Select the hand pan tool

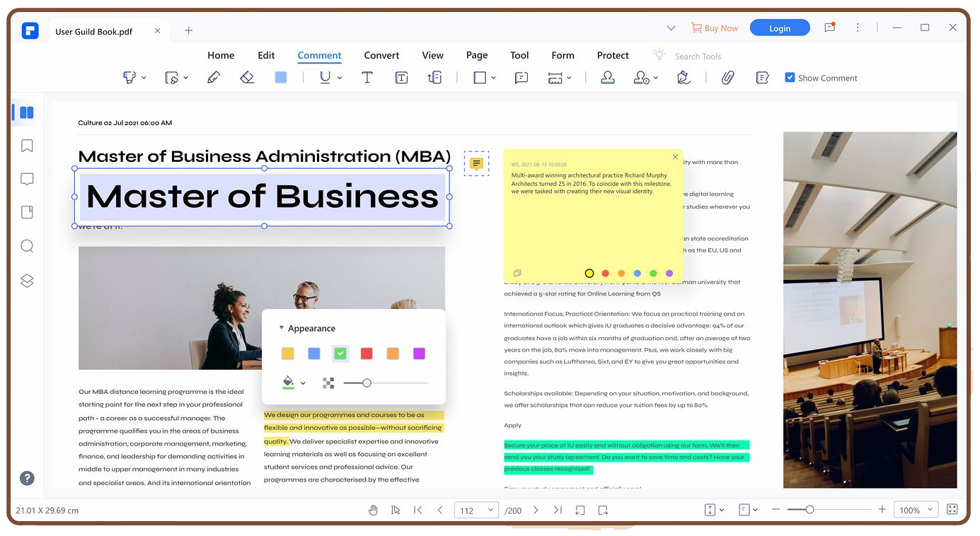click(x=374, y=510)
